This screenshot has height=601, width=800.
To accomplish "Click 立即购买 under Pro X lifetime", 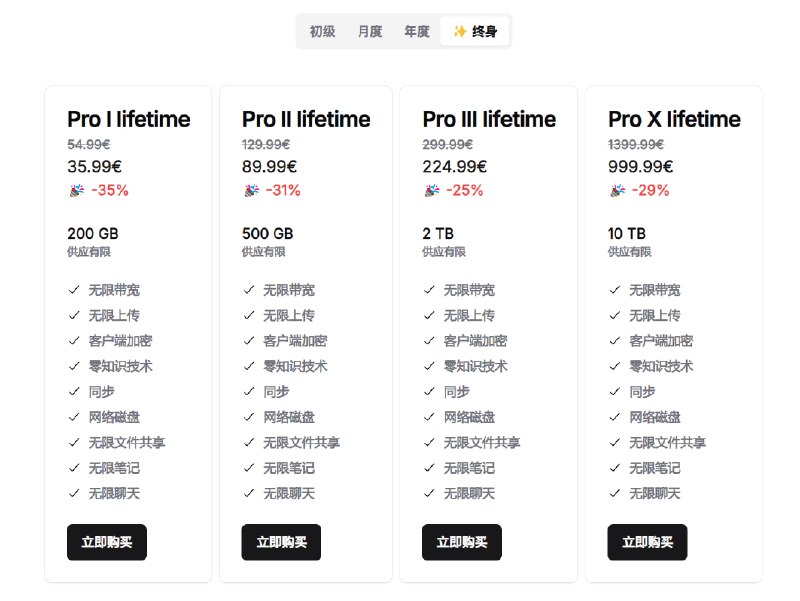I will pos(647,542).
